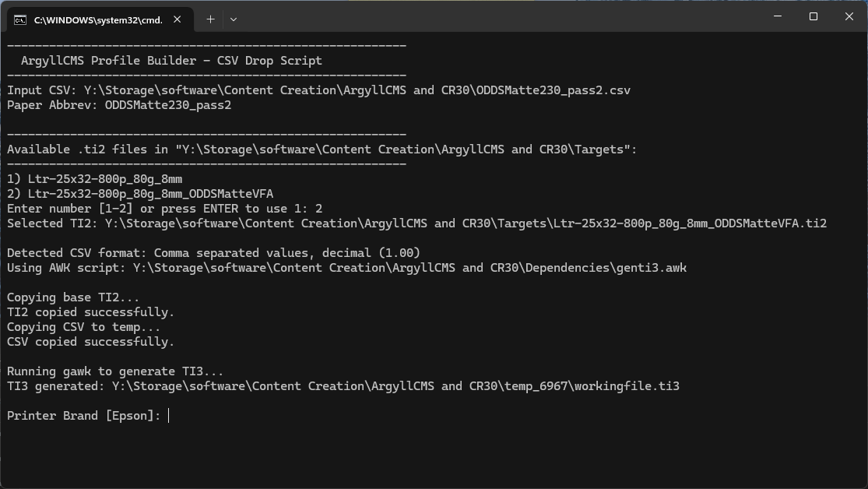This screenshot has height=489, width=868.
Task: Click option 1 Ltr-25x32-800p_80g_8mm
Action: coord(95,179)
